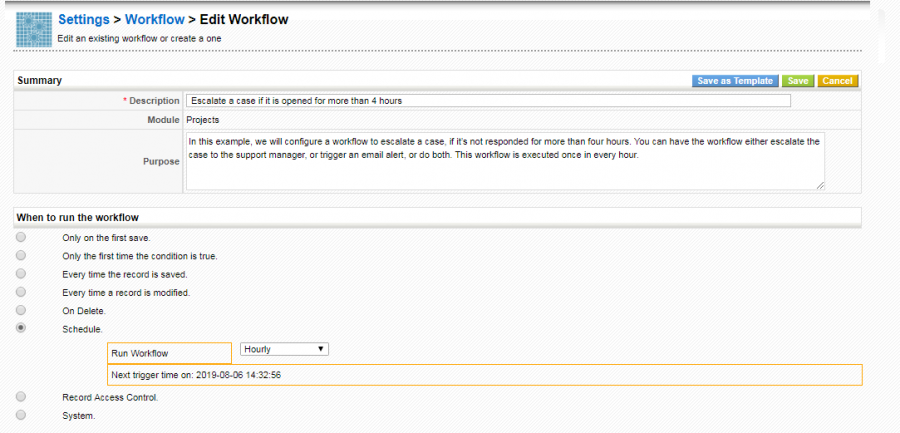
Task: Click the Run Workflow label box
Action: point(169,354)
